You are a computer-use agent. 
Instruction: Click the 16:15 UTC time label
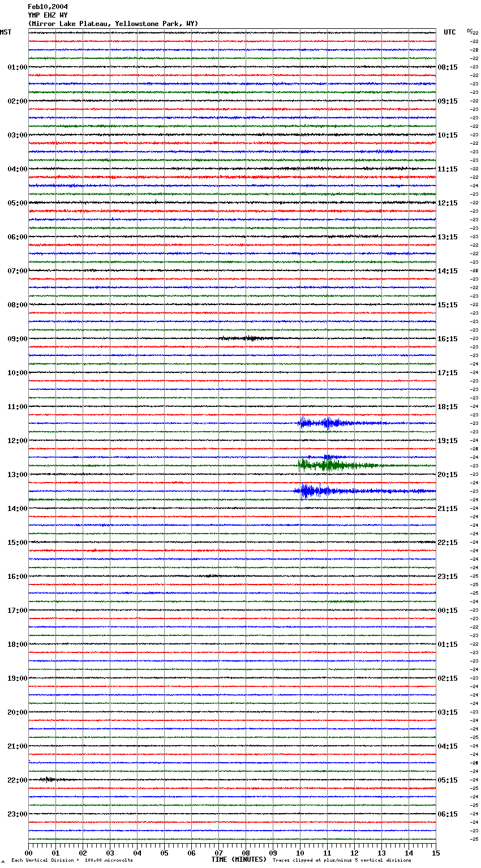click(448, 339)
